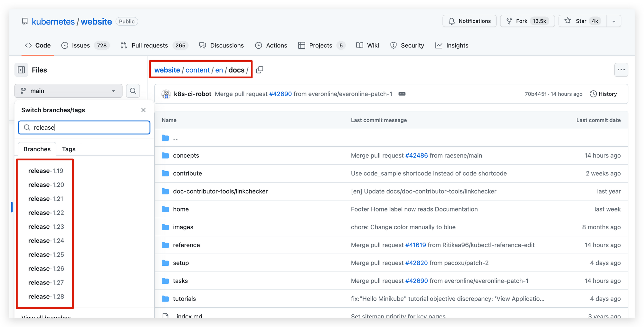Open the home folder
This screenshot has width=644, height=327.
click(181, 209)
